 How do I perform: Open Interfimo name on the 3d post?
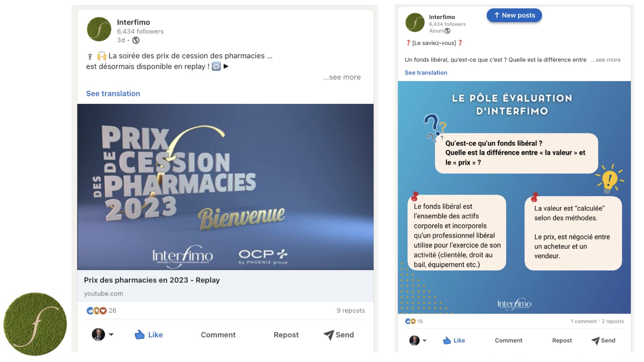(133, 22)
